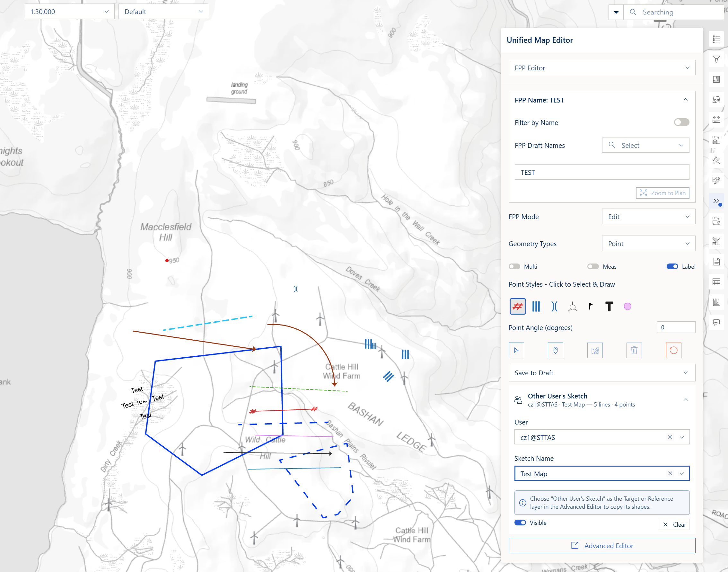Viewport: 728px width, 572px height.
Task: Open the list legend sidebar icon
Action: coord(716,39)
